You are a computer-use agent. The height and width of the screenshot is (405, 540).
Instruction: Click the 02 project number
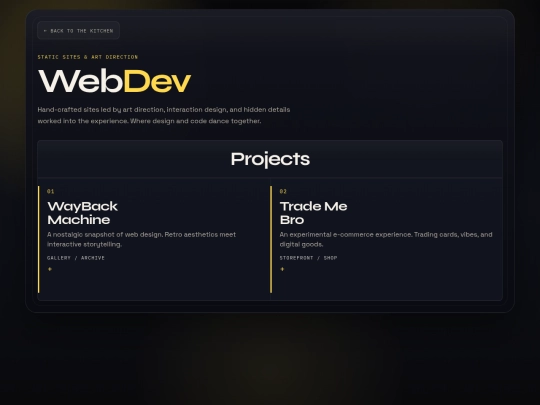tap(283, 191)
